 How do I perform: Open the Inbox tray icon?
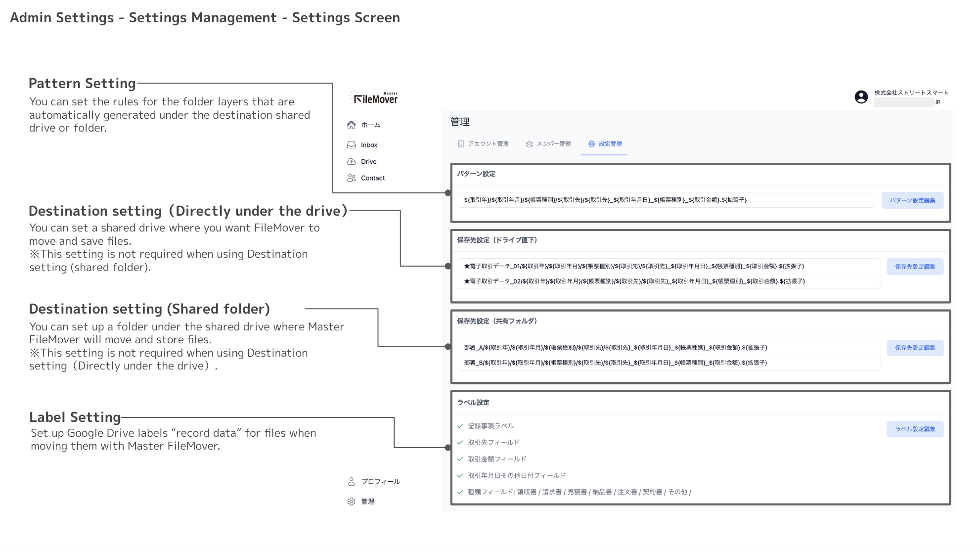coord(352,145)
